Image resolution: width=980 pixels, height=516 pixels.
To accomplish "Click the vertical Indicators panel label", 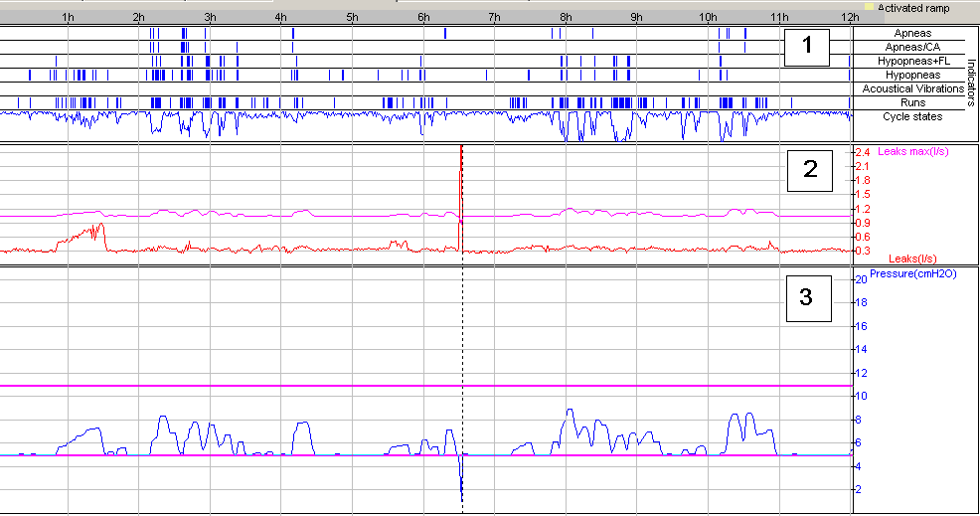I will tap(972, 76).
